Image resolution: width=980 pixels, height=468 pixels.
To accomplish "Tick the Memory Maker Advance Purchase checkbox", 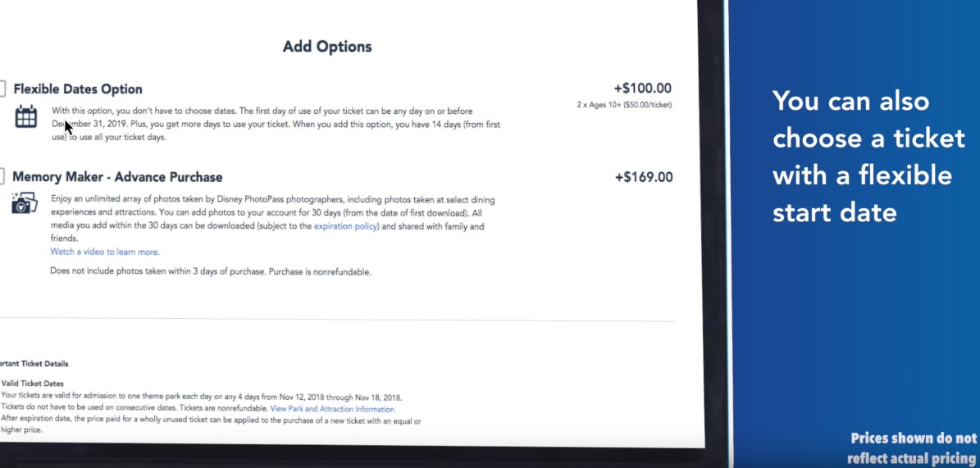I will tap(2, 176).
